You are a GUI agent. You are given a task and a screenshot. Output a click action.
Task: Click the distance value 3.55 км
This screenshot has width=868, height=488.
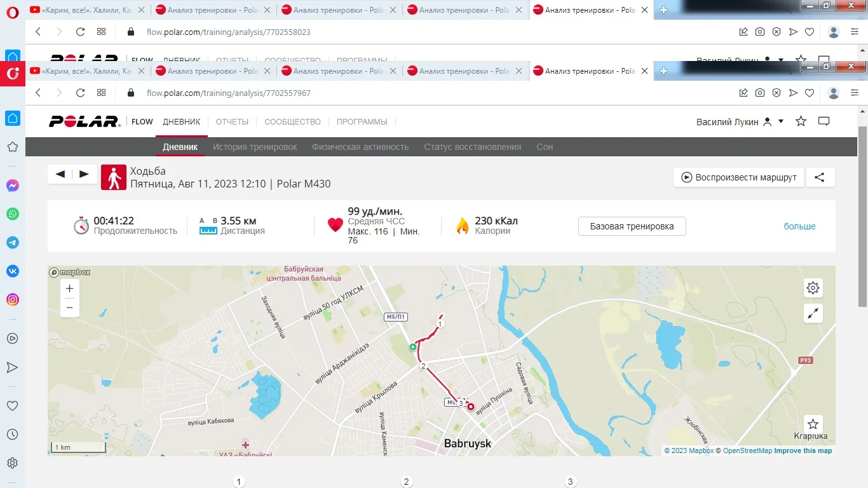(238, 221)
